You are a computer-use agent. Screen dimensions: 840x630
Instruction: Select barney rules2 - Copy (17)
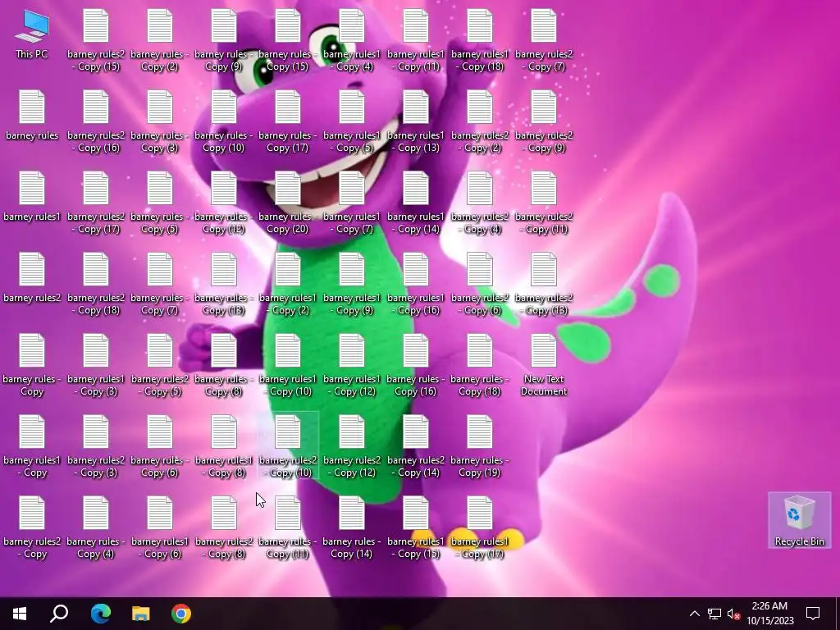tap(96, 203)
